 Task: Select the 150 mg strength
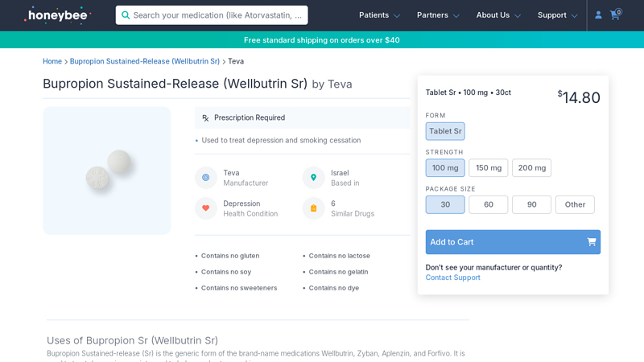(x=489, y=168)
